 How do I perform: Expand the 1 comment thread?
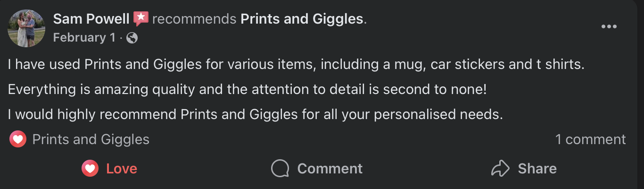click(590, 139)
